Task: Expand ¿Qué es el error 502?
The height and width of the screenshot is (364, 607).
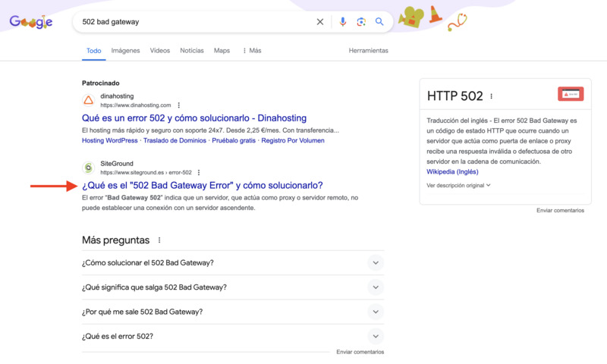Action: 233,336
